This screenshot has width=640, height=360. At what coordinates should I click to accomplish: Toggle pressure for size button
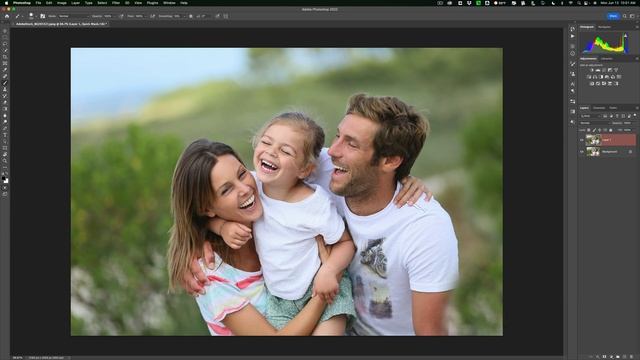[x=218, y=16]
